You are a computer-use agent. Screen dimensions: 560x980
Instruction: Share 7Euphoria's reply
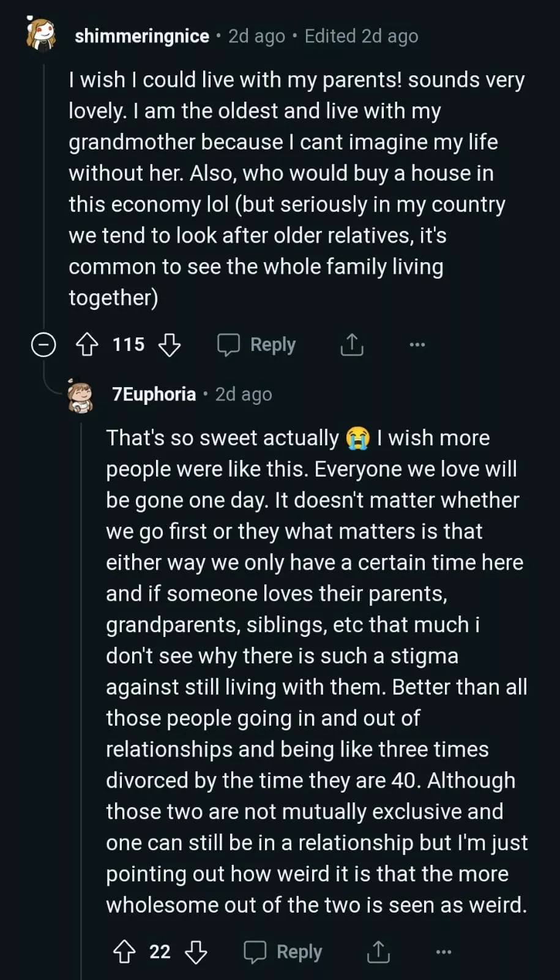pos(378,952)
